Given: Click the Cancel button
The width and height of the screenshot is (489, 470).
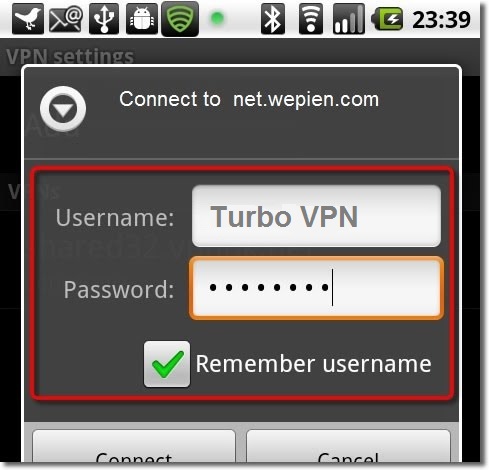Looking at the screenshot, I should (x=348, y=447).
